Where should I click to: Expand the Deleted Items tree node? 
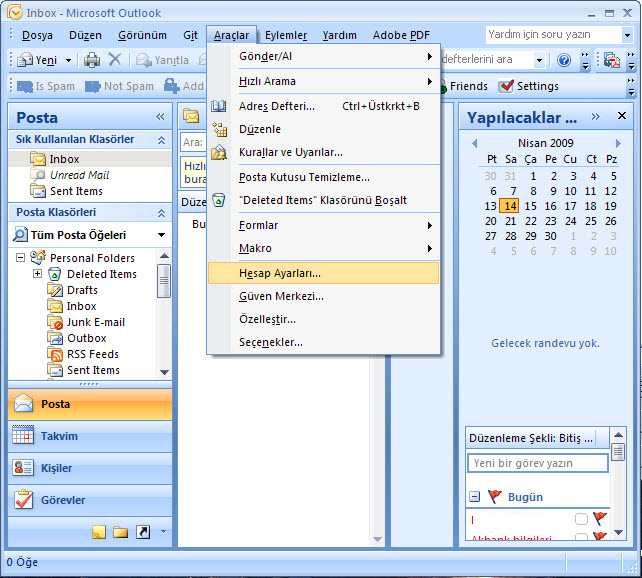37,273
